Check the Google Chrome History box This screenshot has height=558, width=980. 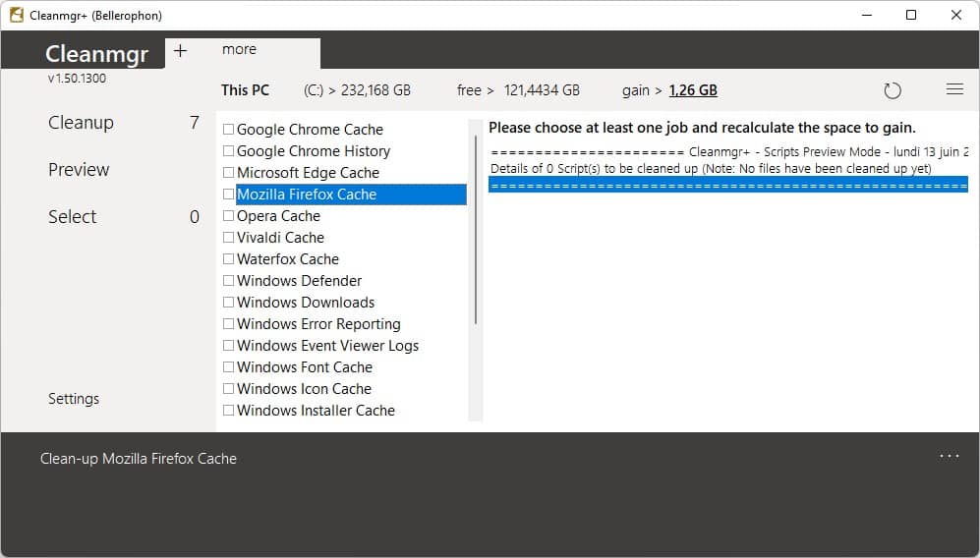(228, 151)
